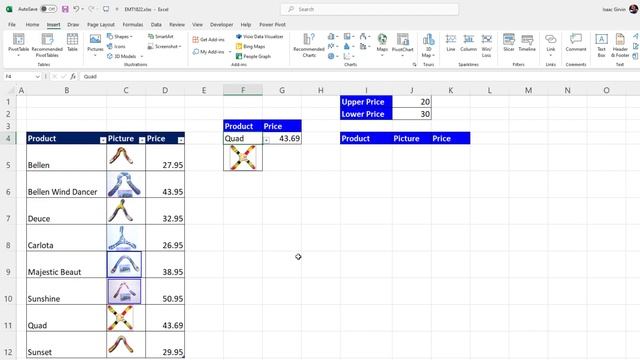
Task: Open the 3D Map tool
Action: pyautogui.click(x=428, y=45)
